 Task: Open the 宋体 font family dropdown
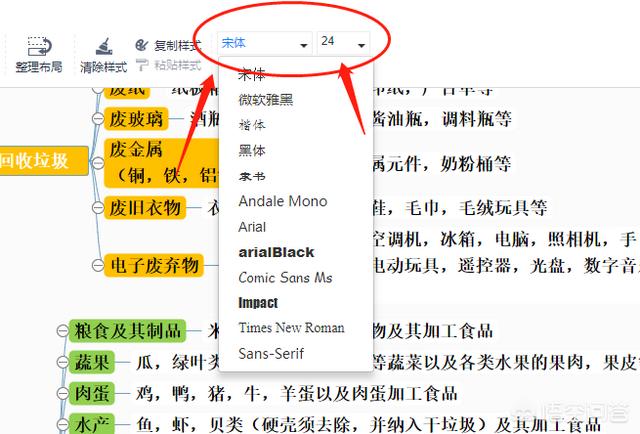[x=263, y=44]
